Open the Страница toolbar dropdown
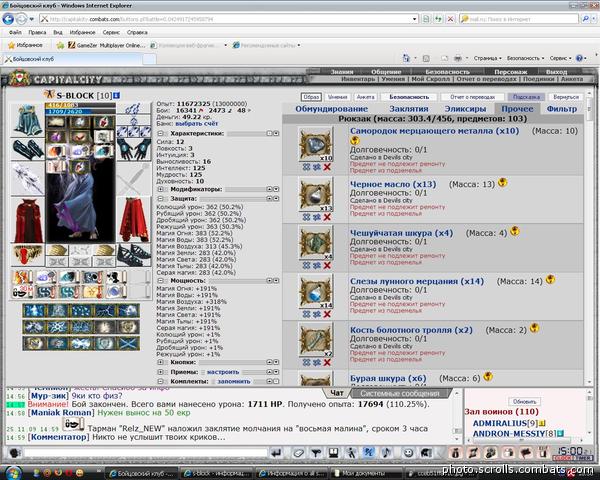 click(x=488, y=58)
